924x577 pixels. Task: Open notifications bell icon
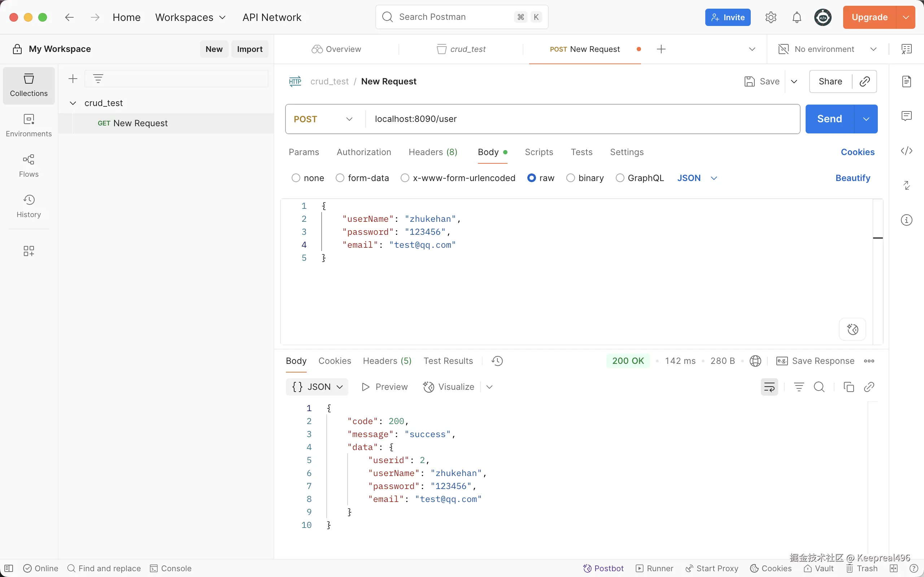(x=797, y=17)
